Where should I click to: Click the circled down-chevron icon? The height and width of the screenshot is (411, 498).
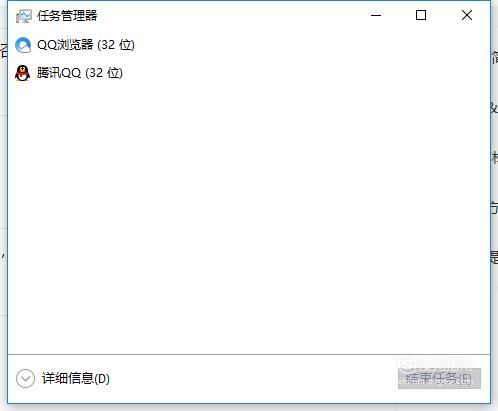[25, 378]
